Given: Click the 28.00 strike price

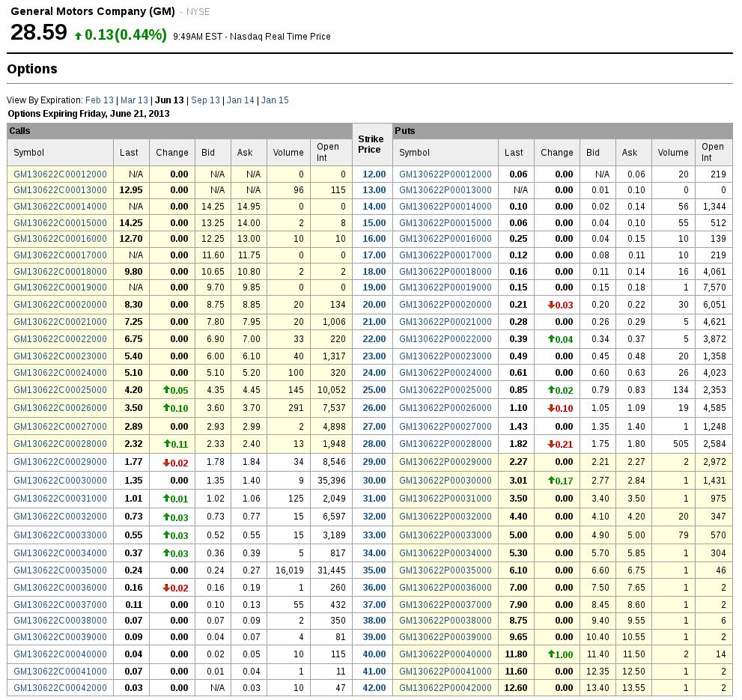Looking at the screenshot, I should (x=374, y=444).
